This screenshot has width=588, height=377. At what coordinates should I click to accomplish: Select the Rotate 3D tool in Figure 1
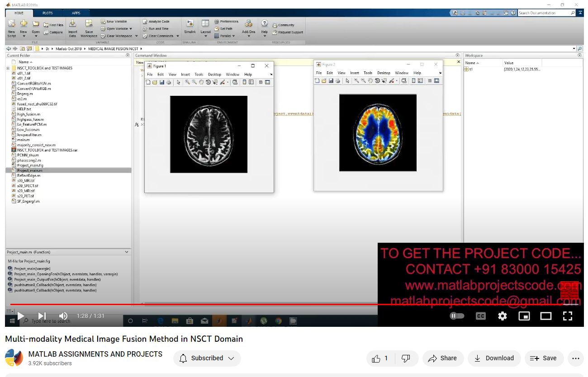(208, 82)
